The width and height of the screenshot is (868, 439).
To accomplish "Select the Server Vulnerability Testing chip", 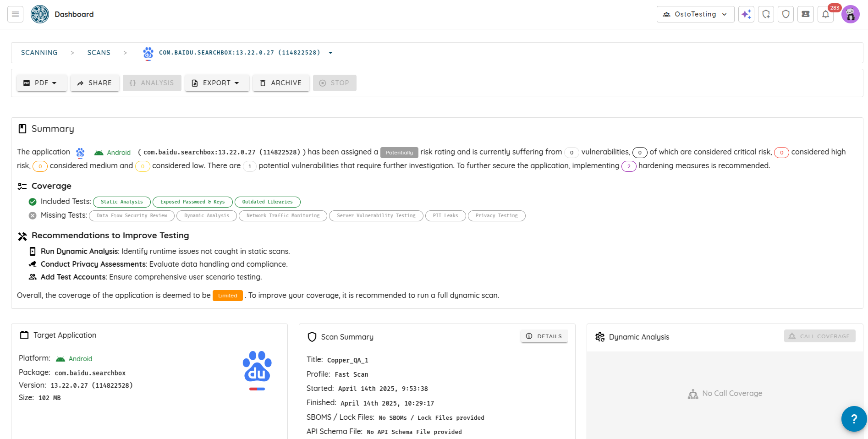I will pos(376,216).
